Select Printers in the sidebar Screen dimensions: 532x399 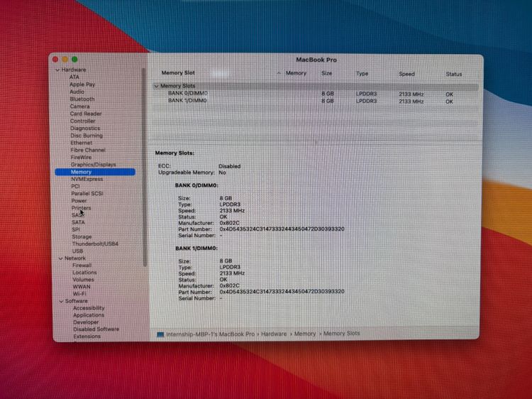[81, 208]
